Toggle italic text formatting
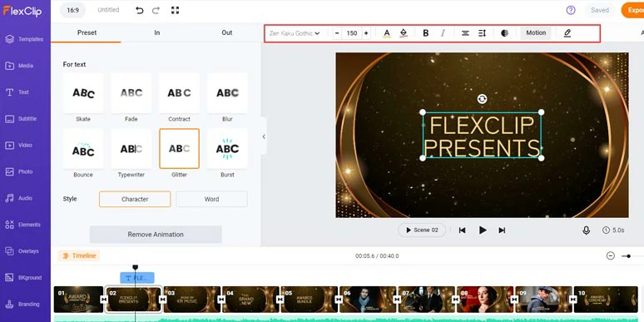Screen dimensions: 644x322 pos(443,33)
